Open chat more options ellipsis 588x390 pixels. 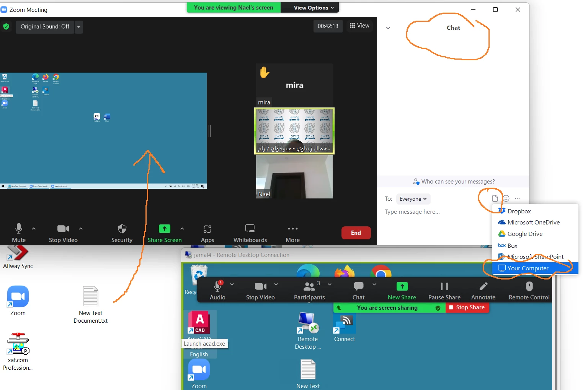click(517, 198)
